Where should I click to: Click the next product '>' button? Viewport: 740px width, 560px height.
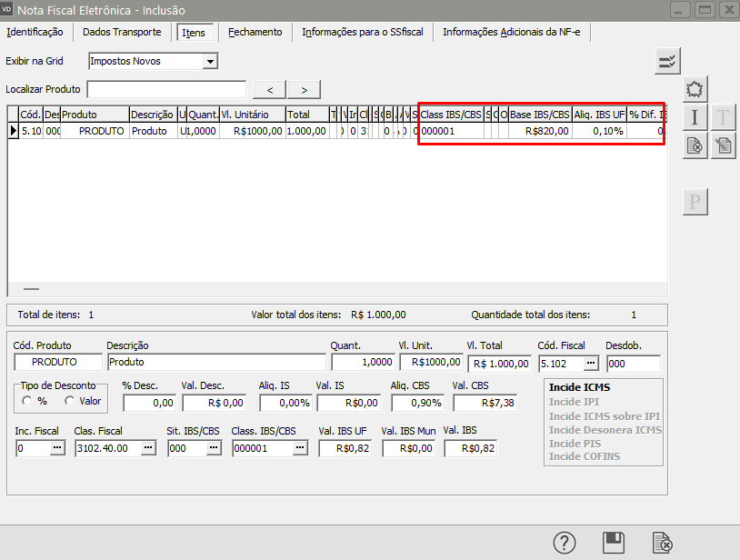(304, 89)
